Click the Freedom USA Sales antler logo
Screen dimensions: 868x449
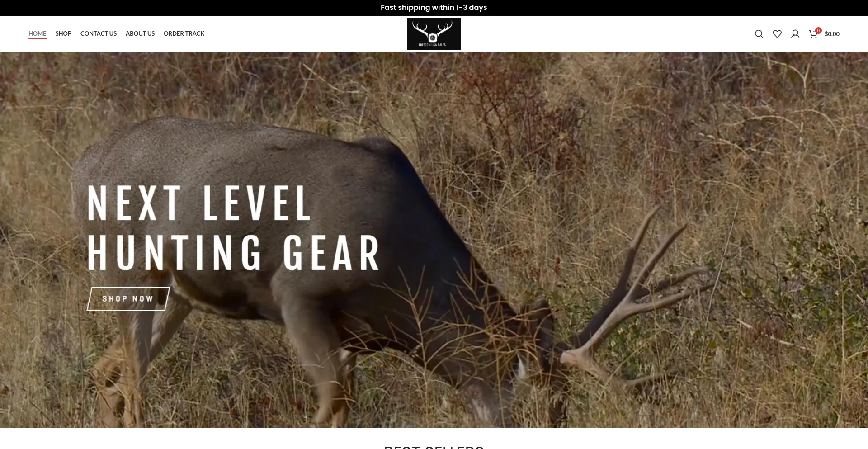click(434, 34)
